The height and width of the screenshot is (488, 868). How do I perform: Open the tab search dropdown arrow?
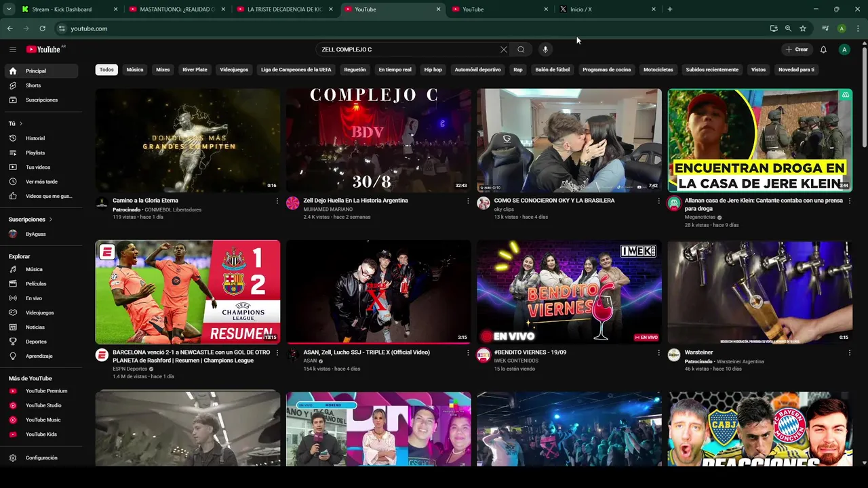point(9,9)
